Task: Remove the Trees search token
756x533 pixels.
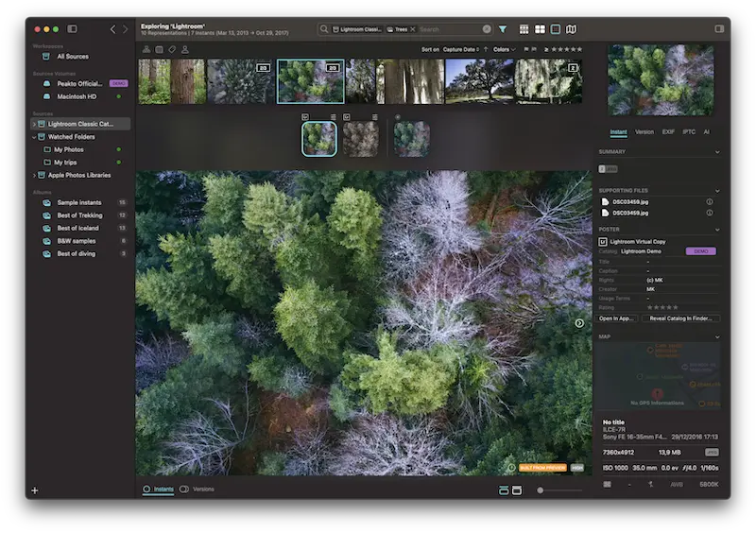Action: tap(413, 29)
